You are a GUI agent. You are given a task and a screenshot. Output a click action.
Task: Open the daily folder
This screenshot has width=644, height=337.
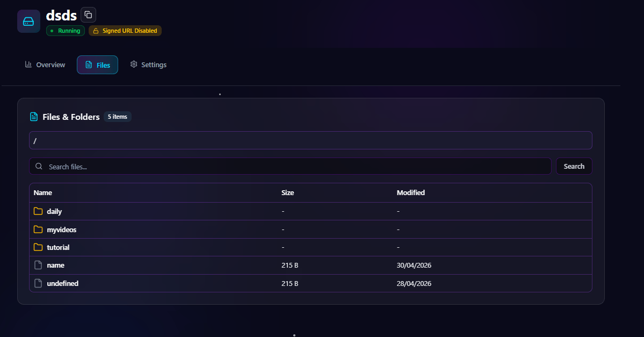point(54,211)
